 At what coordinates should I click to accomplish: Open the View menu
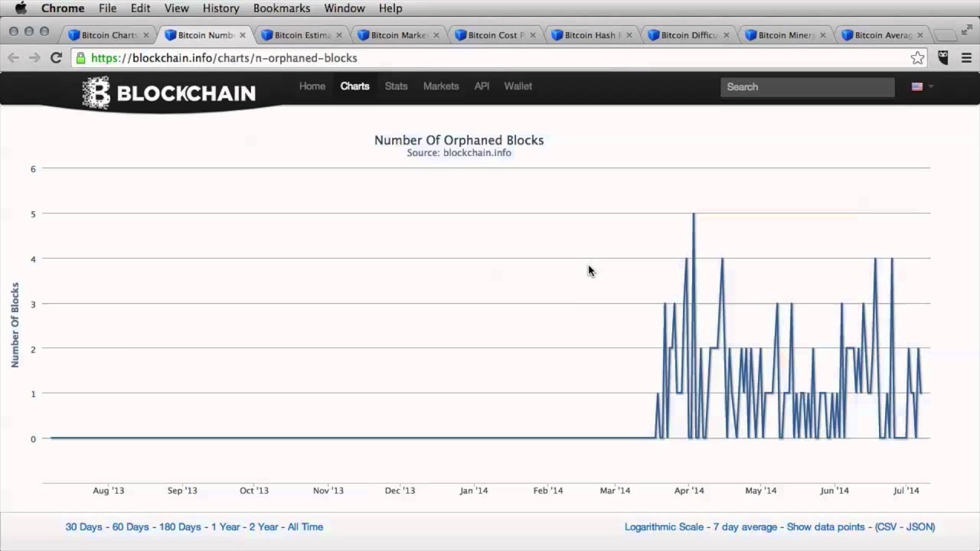pos(176,8)
